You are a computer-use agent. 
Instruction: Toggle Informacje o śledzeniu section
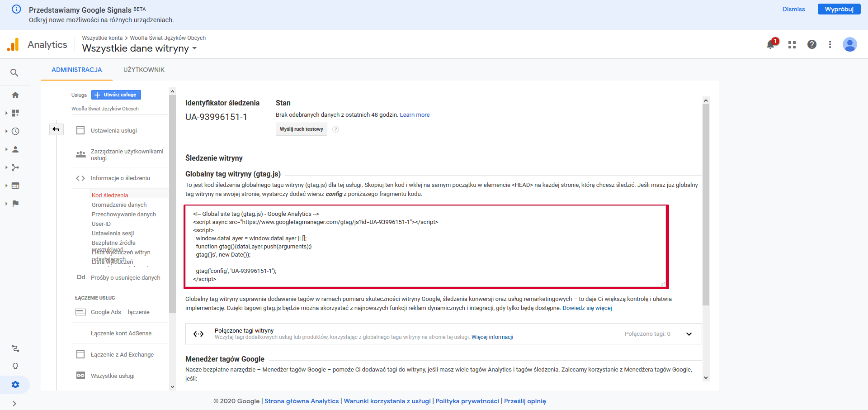coord(120,178)
